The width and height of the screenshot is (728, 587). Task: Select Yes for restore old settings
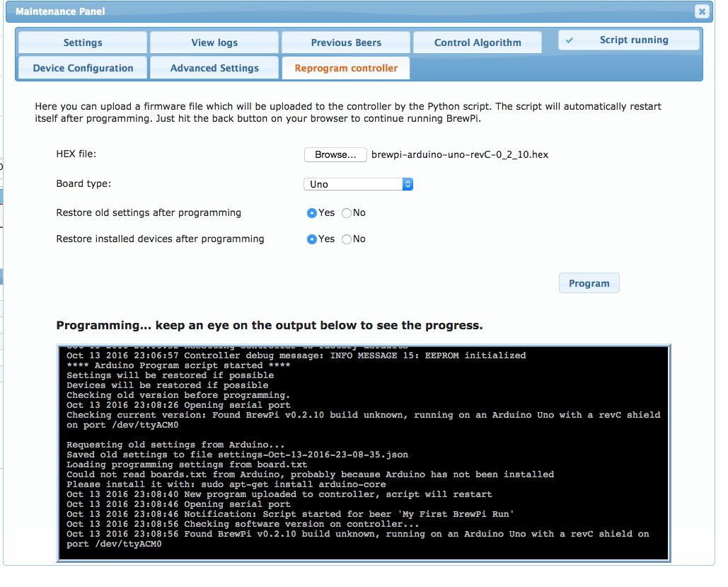click(x=311, y=213)
